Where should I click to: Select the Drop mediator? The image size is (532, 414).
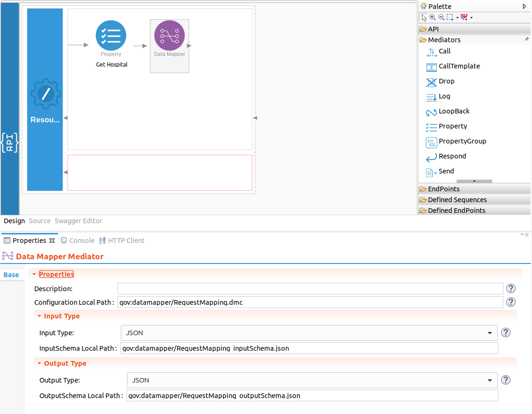click(446, 81)
